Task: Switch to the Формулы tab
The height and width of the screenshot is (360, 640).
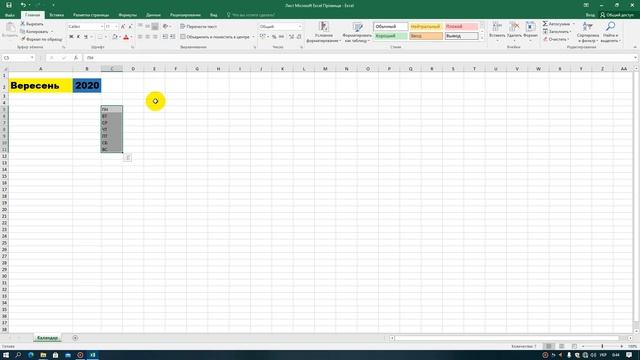Action: click(x=127, y=15)
